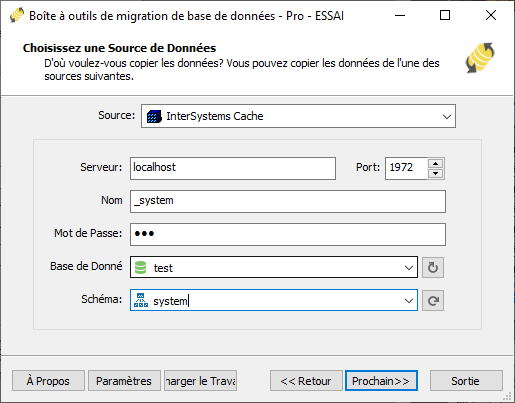Decrease the Port value with down arrow
This screenshot has height=403, width=515.
(x=435, y=174)
